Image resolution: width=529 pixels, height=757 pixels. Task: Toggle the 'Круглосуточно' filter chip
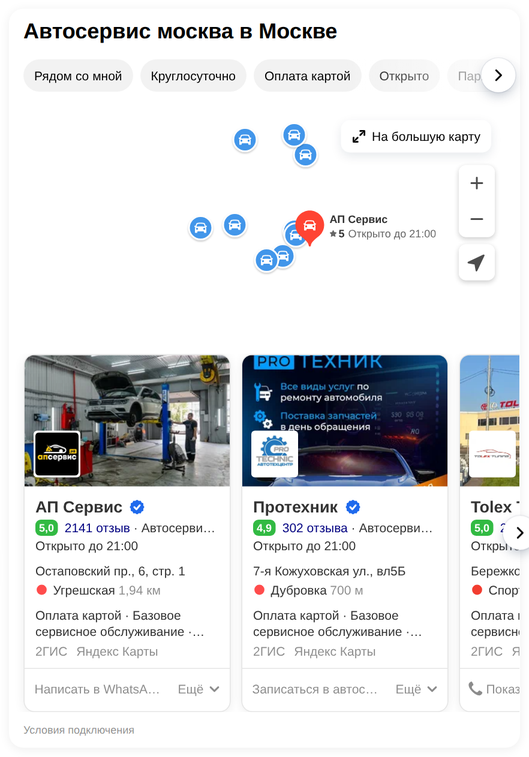(193, 76)
